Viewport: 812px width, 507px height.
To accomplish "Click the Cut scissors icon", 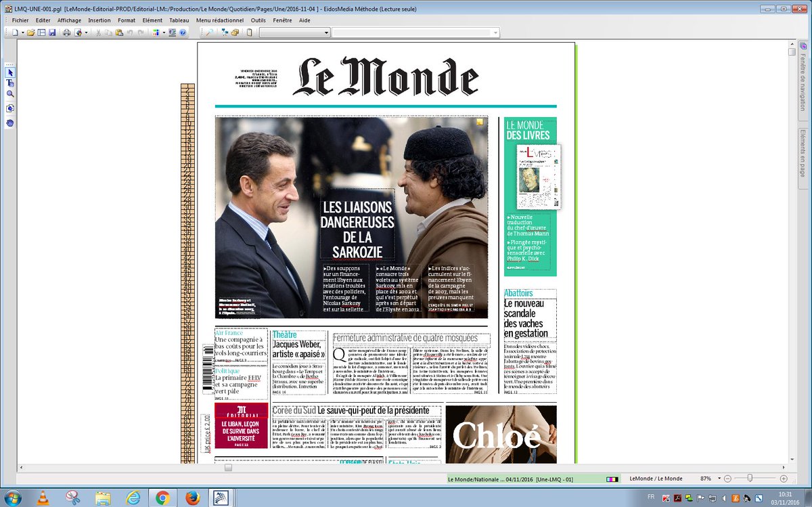I will [98, 32].
